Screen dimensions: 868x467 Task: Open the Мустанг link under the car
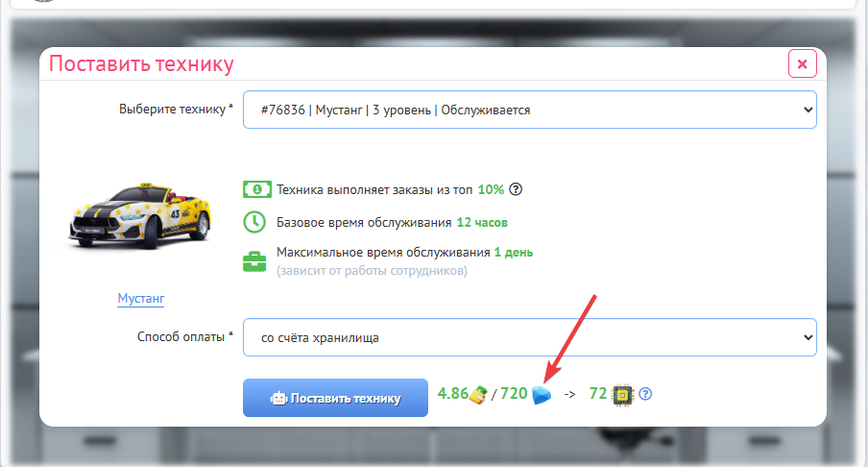point(141,299)
